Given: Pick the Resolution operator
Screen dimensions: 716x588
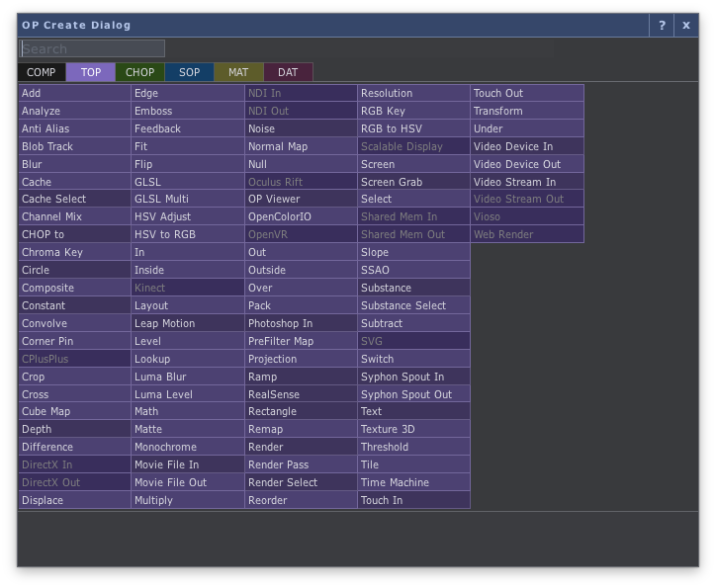Looking at the screenshot, I should click(x=413, y=93).
